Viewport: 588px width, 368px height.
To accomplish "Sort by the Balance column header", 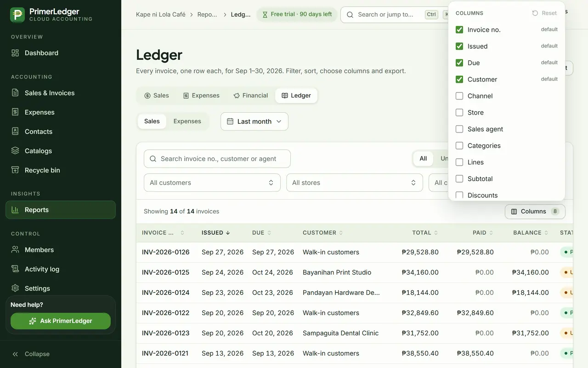I will (531, 233).
